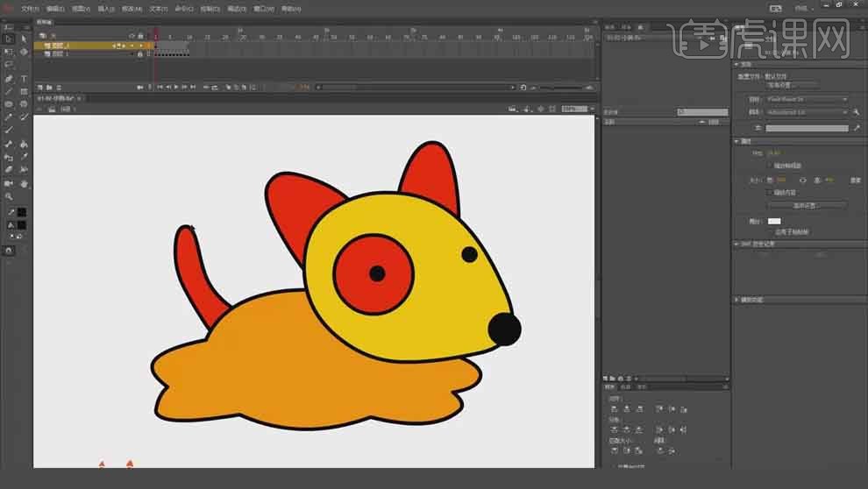Pick the Zoom magnifier tool
The image size is (868, 489).
[9, 197]
